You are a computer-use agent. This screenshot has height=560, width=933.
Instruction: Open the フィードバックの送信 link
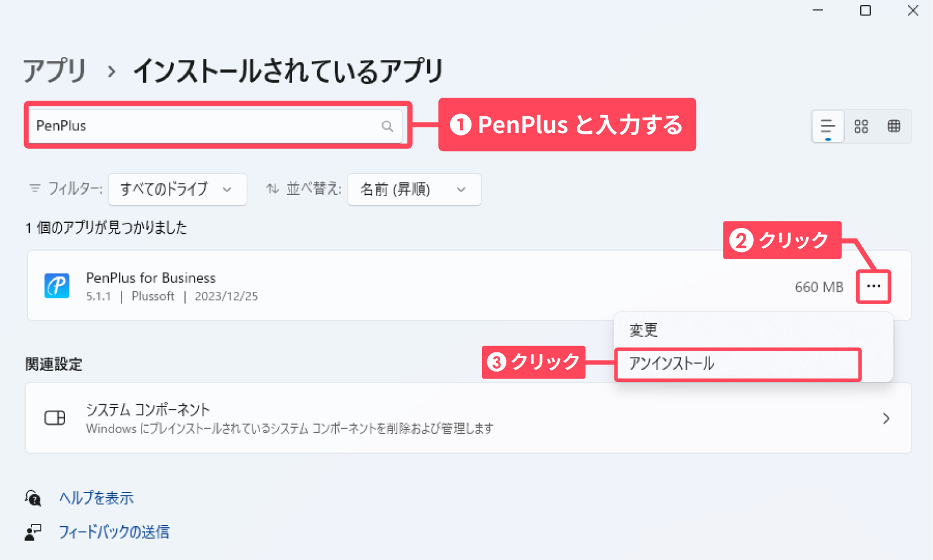pyautogui.click(x=114, y=532)
